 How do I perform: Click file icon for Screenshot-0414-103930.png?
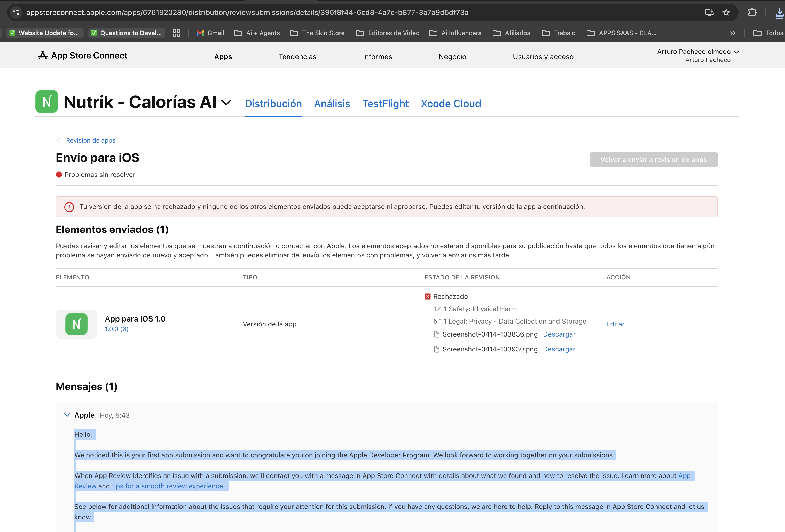436,349
